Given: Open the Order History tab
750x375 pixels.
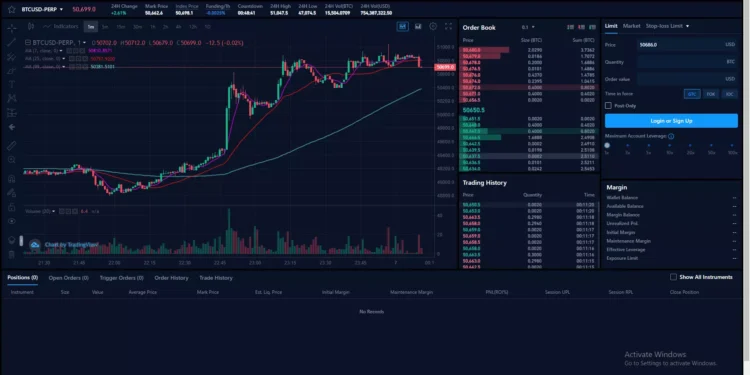Looking at the screenshot, I should click(x=171, y=278).
